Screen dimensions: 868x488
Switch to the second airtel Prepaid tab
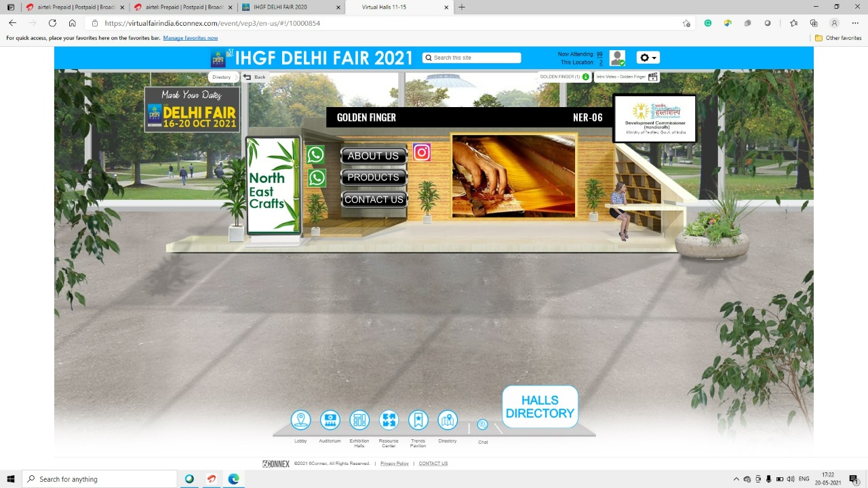click(x=182, y=7)
